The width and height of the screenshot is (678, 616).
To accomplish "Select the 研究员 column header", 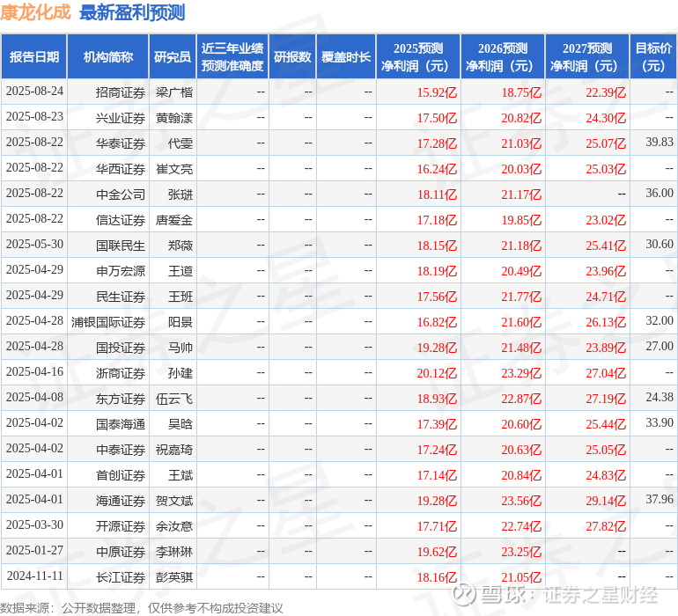I will pos(173,56).
